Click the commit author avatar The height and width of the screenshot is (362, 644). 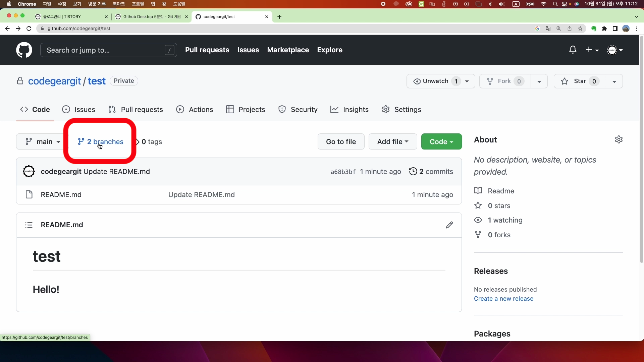[x=29, y=172]
